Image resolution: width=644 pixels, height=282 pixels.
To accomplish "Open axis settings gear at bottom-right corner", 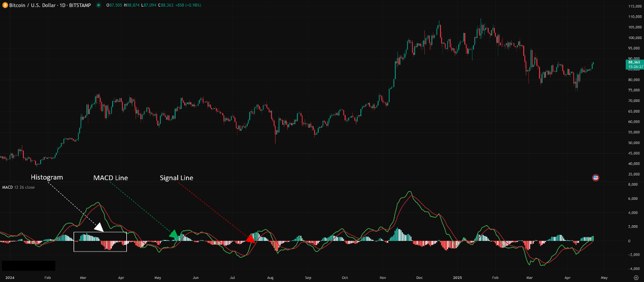I will pos(636,277).
